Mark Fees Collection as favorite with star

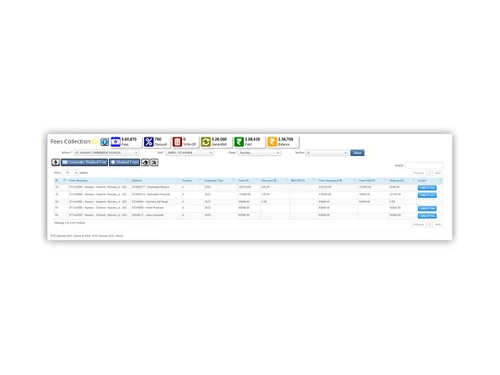(x=95, y=141)
